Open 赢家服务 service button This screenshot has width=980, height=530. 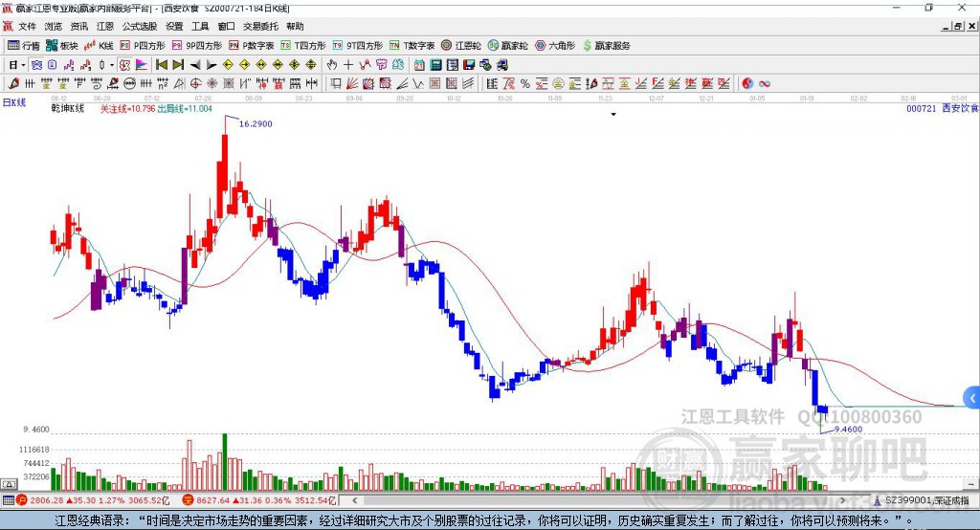coord(607,46)
